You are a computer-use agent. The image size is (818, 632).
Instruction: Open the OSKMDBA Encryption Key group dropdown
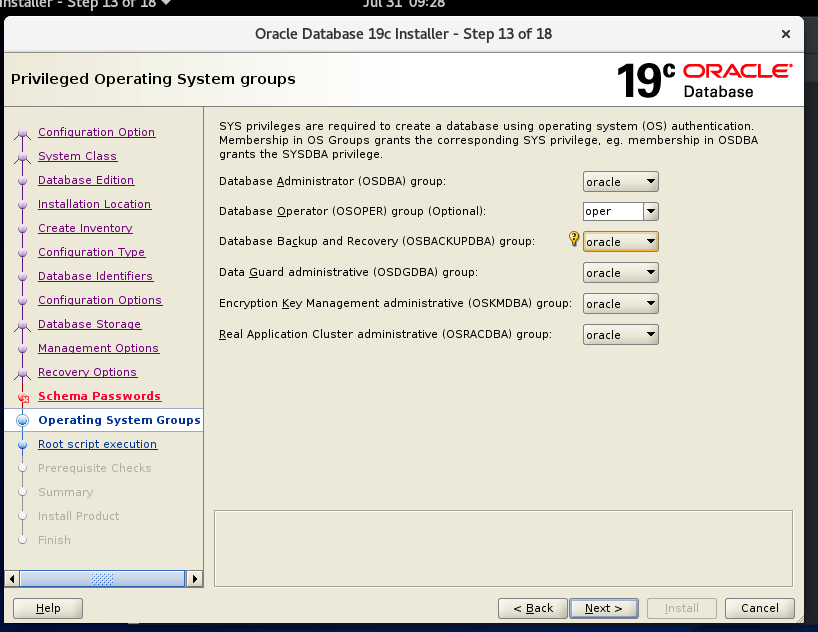coord(620,304)
